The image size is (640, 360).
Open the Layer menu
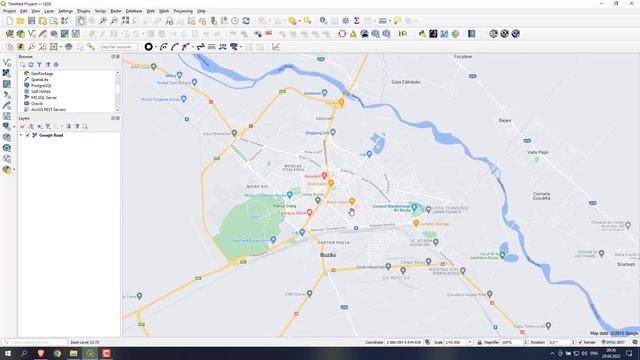coord(49,11)
